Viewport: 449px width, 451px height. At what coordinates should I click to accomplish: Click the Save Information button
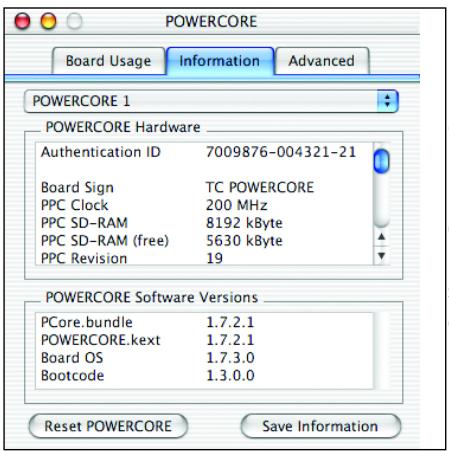point(320,426)
